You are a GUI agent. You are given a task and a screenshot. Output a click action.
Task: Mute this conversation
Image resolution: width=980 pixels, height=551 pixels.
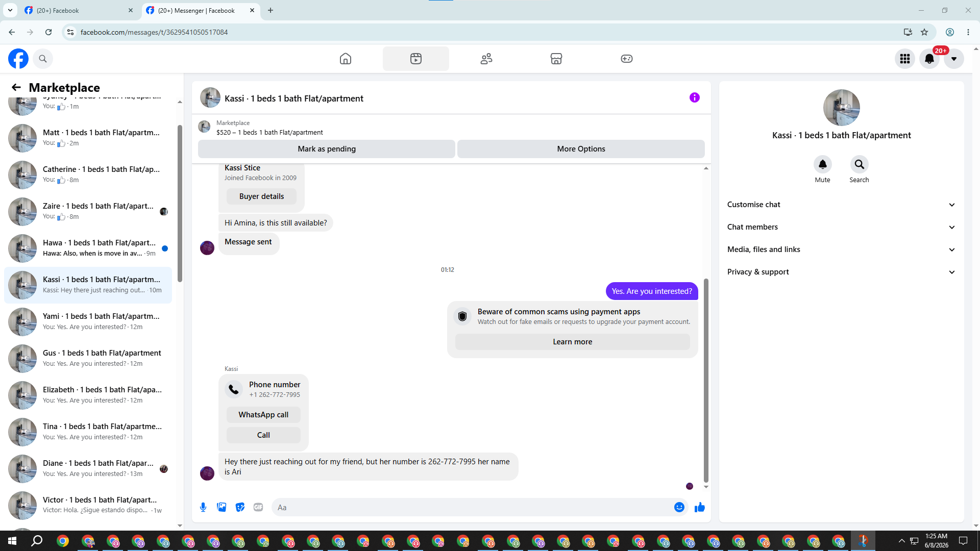[823, 164]
